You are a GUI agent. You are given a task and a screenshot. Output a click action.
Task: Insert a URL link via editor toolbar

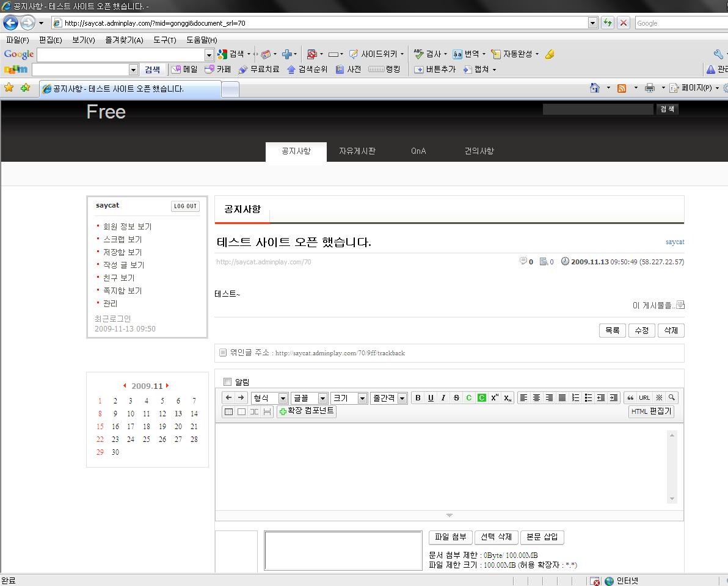644,398
